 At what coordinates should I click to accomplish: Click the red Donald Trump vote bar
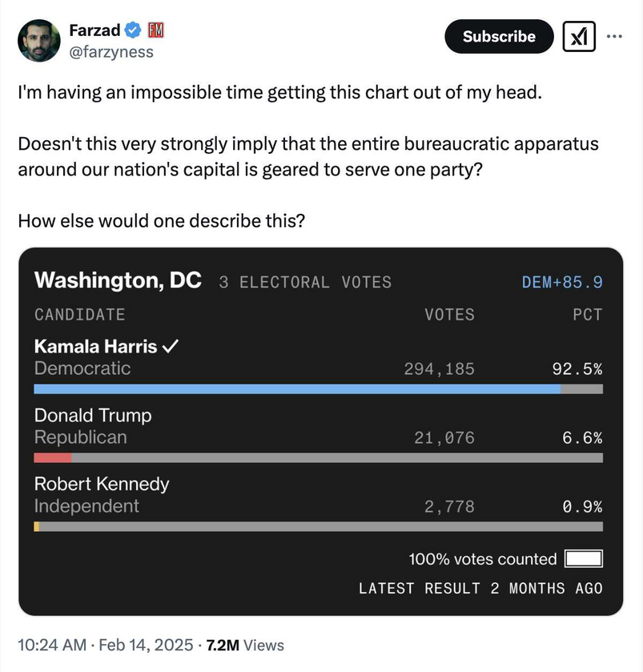coord(53,458)
